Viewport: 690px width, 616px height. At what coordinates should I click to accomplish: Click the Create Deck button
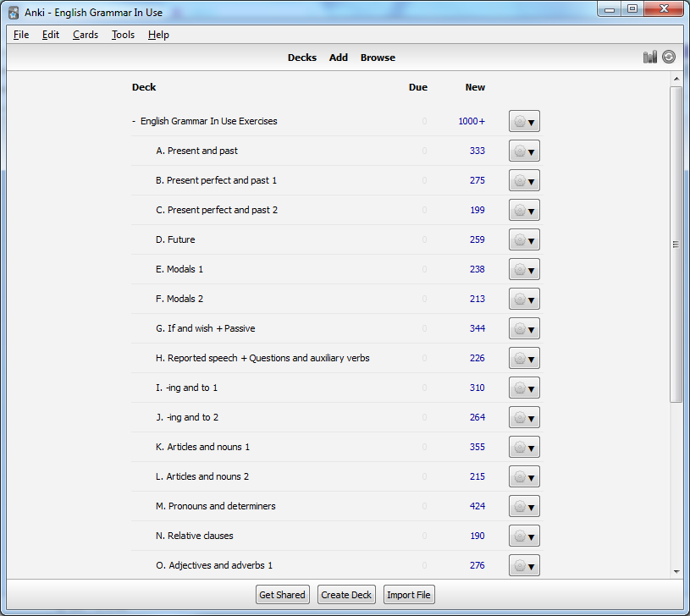[x=346, y=595]
